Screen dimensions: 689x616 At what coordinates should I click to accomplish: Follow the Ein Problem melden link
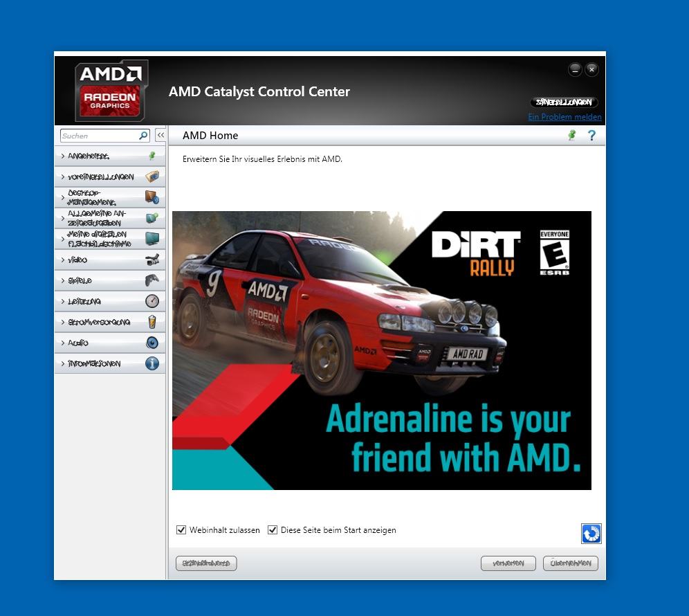point(564,116)
